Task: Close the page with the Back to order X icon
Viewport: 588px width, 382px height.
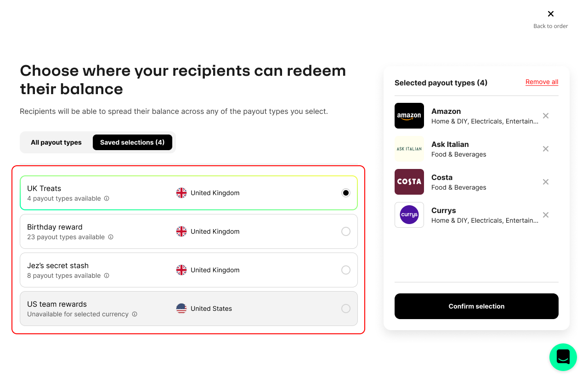Action: pos(551,14)
